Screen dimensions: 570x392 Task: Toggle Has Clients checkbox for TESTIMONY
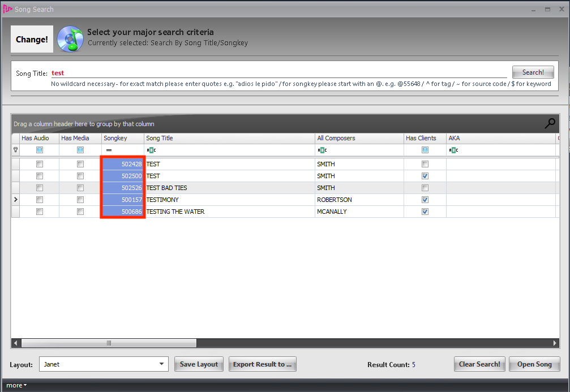coord(425,200)
